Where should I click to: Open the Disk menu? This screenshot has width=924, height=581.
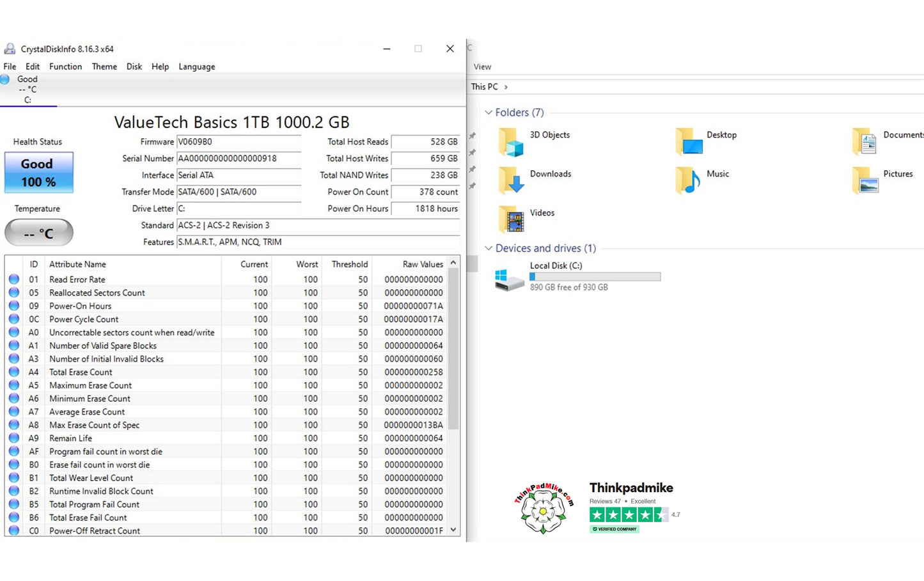coord(134,67)
